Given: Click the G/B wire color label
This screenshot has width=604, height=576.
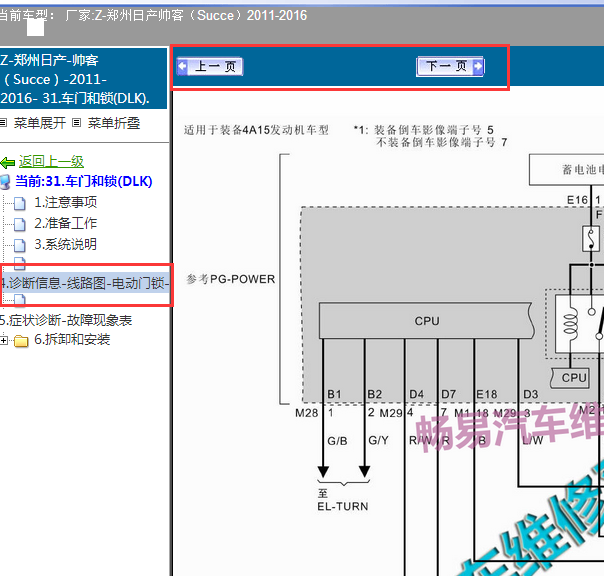Looking at the screenshot, I should (x=337, y=440).
